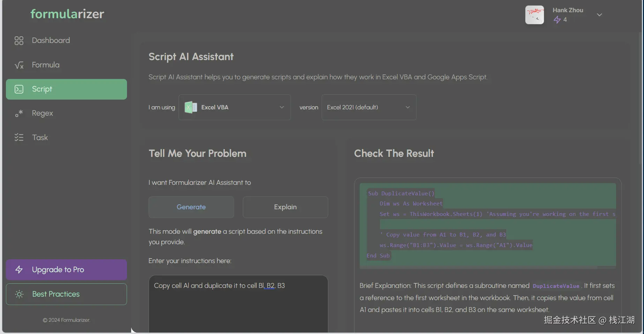Image resolution: width=644 pixels, height=334 pixels.
Task: Select the Script menu item
Action: [66, 89]
